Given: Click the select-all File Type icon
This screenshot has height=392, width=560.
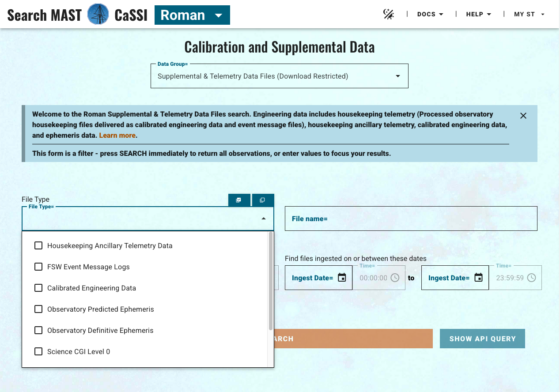Looking at the screenshot, I should pyautogui.click(x=239, y=200).
